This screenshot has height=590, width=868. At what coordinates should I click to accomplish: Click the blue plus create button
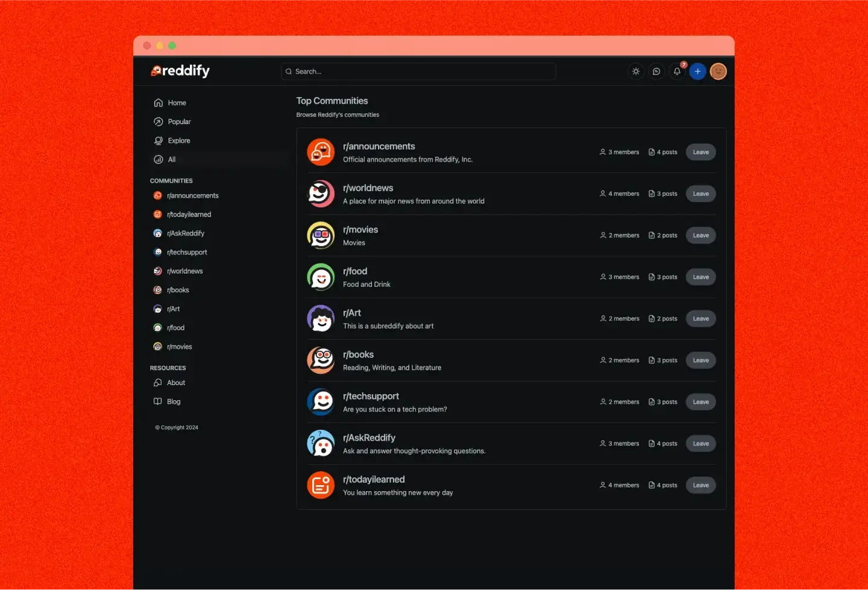click(697, 71)
